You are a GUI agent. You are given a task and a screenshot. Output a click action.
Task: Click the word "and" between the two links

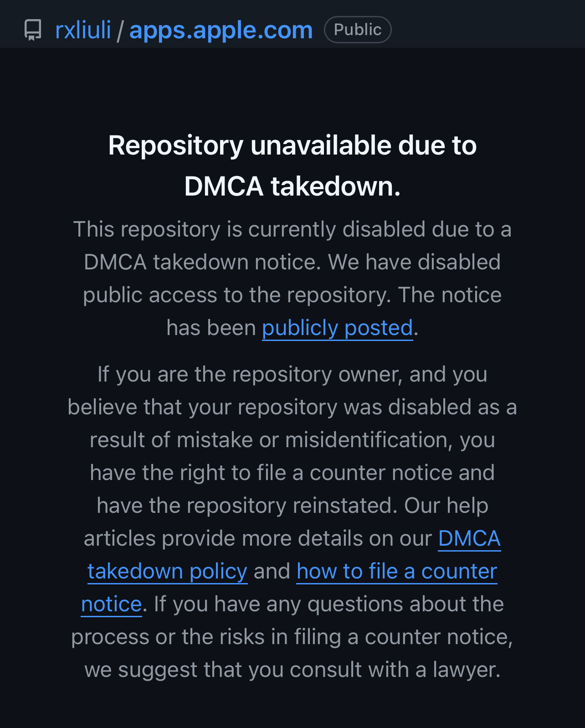[272, 571]
